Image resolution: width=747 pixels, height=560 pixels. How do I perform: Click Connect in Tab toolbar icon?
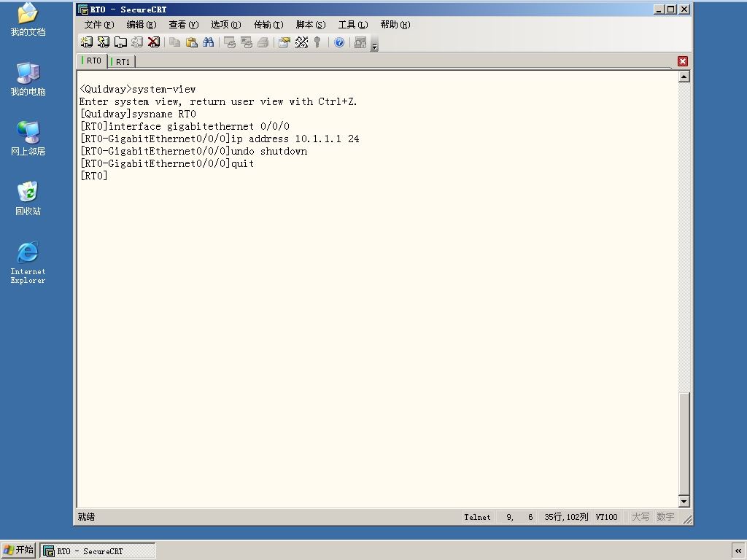pyautogui.click(x=120, y=42)
